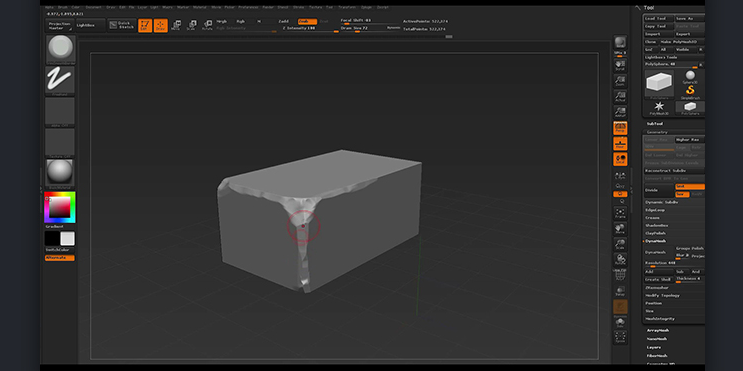Expand the ZRemesher section
743x371 pixels.
tap(657, 288)
